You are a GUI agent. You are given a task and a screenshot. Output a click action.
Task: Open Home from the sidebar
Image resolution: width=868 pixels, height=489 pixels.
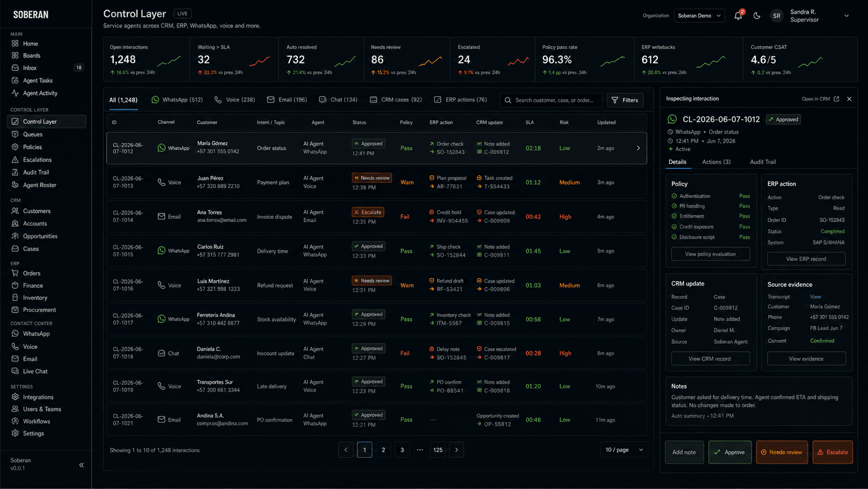30,44
